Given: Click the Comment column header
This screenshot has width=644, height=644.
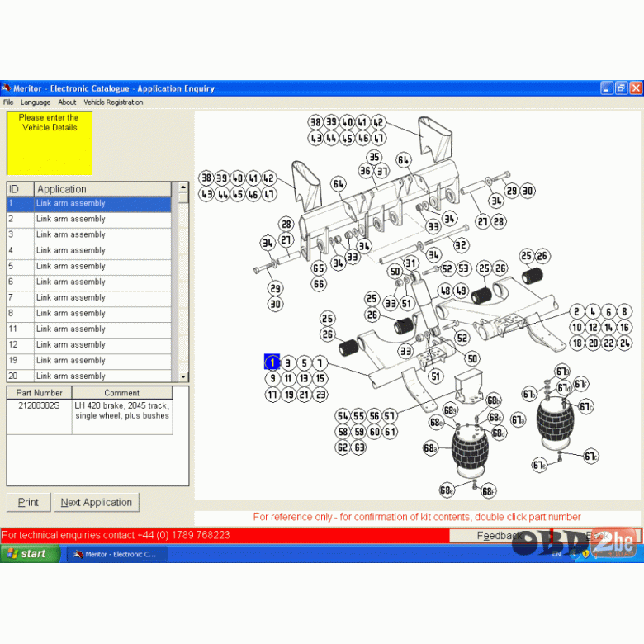Looking at the screenshot, I should [x=122, y=393].
